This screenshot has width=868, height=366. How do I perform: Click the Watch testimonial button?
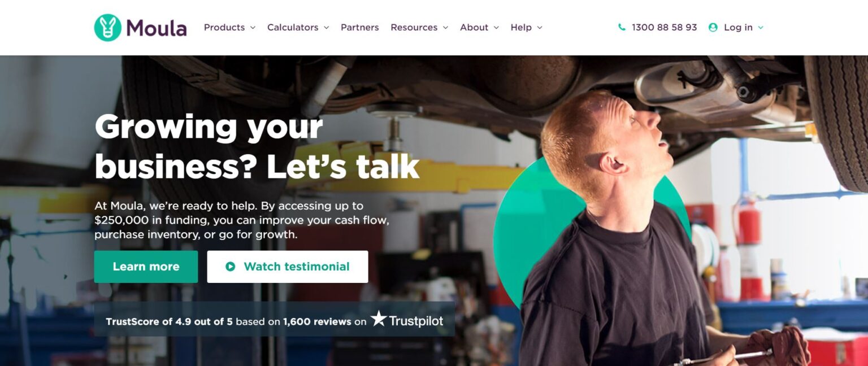(x=288, y=267)
